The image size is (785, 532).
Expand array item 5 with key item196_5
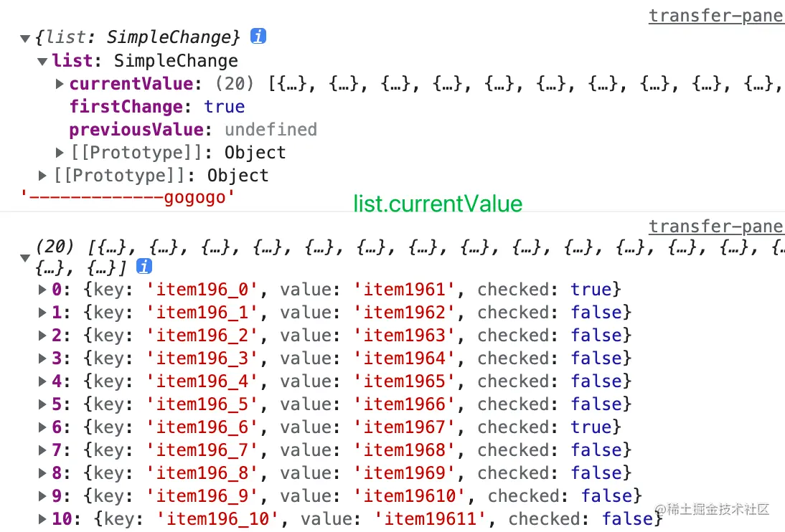click(x=43, y=404)
